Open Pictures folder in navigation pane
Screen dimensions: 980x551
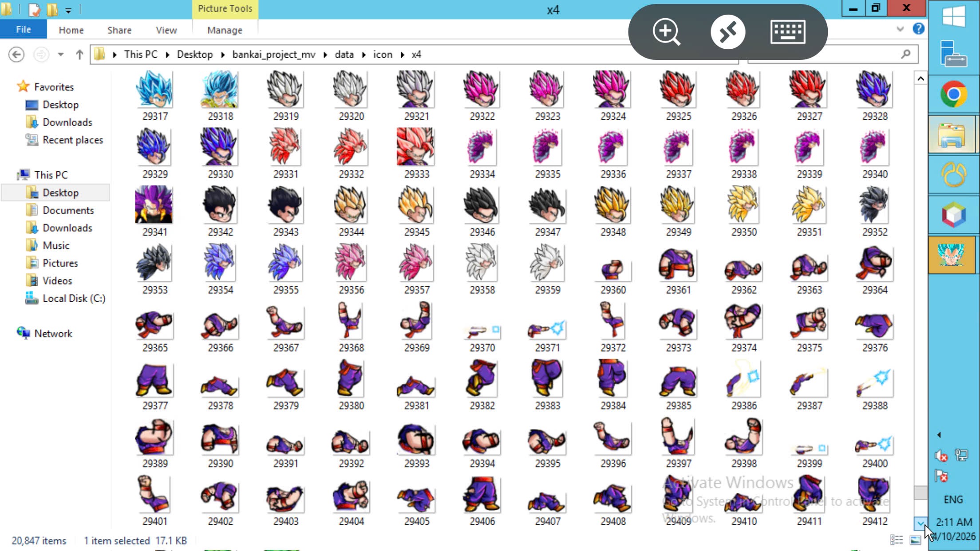(x=60, y=263)
